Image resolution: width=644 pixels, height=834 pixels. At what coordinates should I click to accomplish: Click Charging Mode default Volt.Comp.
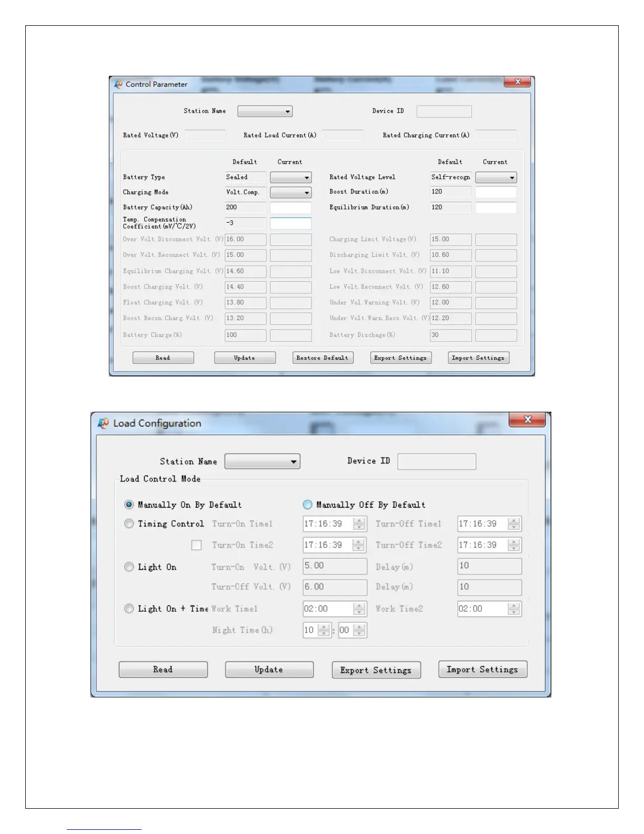[x=246, y=193]
